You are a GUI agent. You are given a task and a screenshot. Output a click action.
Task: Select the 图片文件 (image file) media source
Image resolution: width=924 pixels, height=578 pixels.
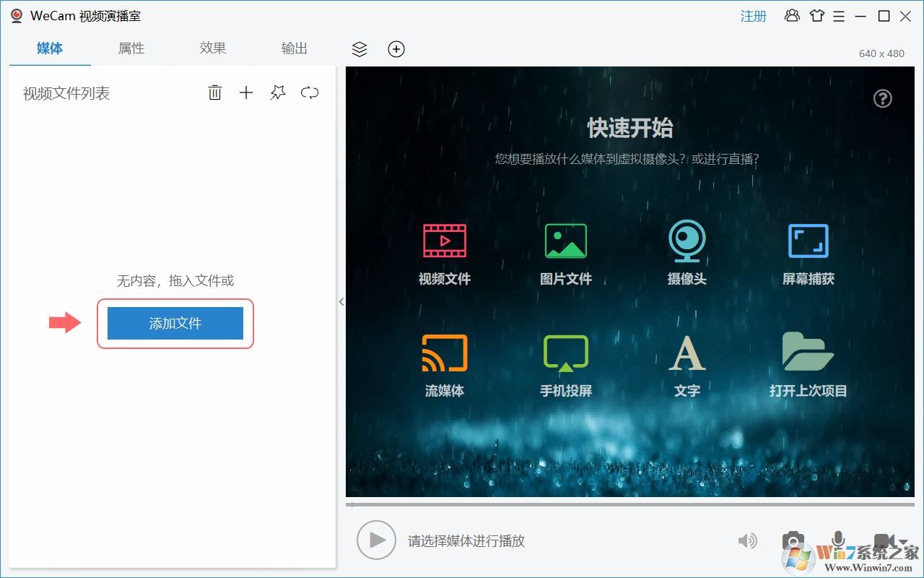(x=565, y=253)
